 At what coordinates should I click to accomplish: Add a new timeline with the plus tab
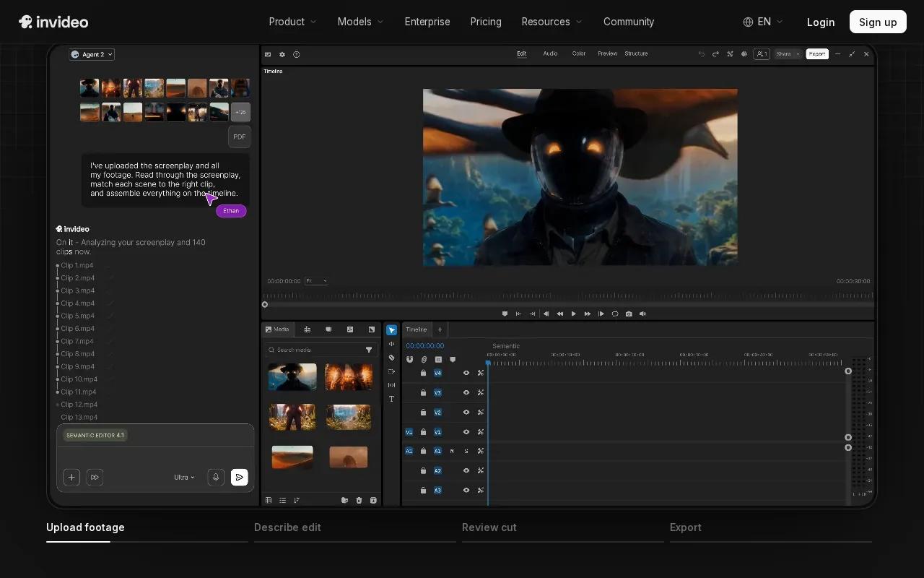click(440, 329)
